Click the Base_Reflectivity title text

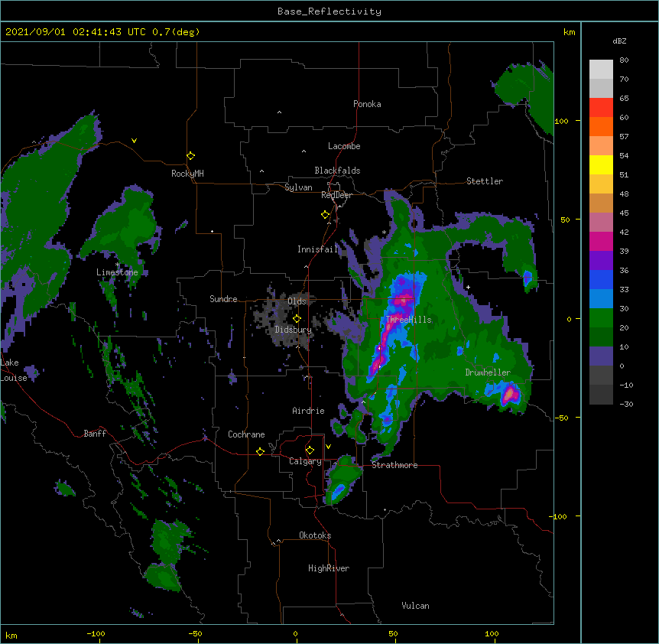click(329, 11)
